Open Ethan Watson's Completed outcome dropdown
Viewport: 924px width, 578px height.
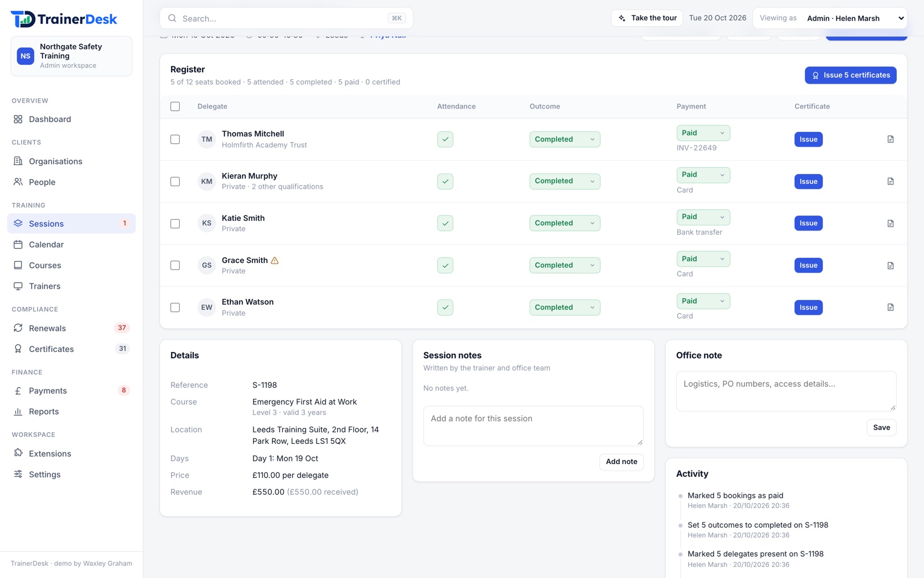[565, 307]
